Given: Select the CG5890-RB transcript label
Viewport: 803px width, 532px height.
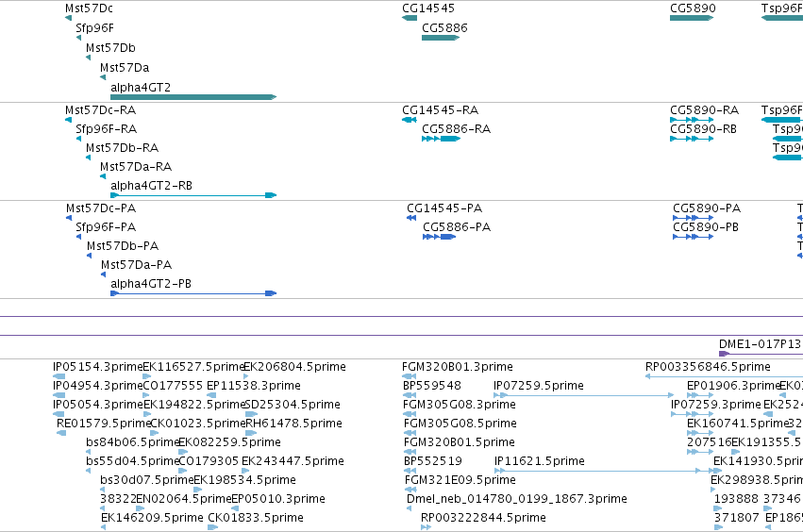Looking at the screenshot, I should point(703,129).
